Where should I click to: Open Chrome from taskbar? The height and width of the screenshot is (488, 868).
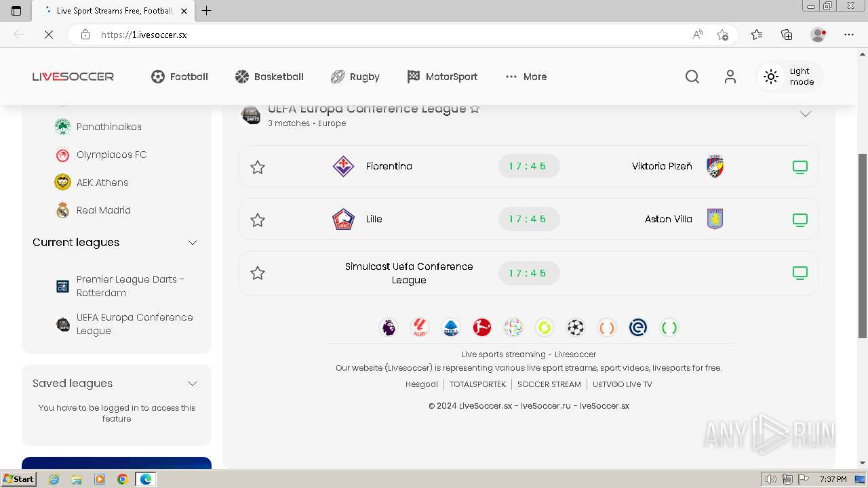pyautogui.click(x=122, y=479)
